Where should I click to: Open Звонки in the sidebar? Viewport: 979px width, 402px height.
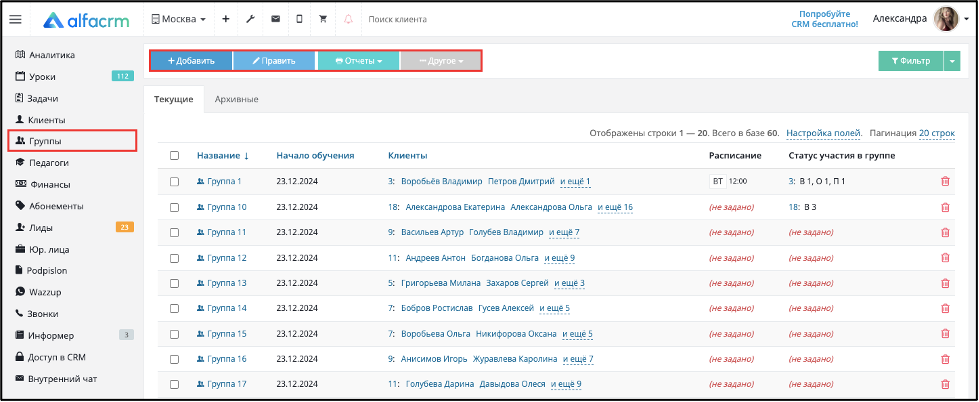(36, 314)
